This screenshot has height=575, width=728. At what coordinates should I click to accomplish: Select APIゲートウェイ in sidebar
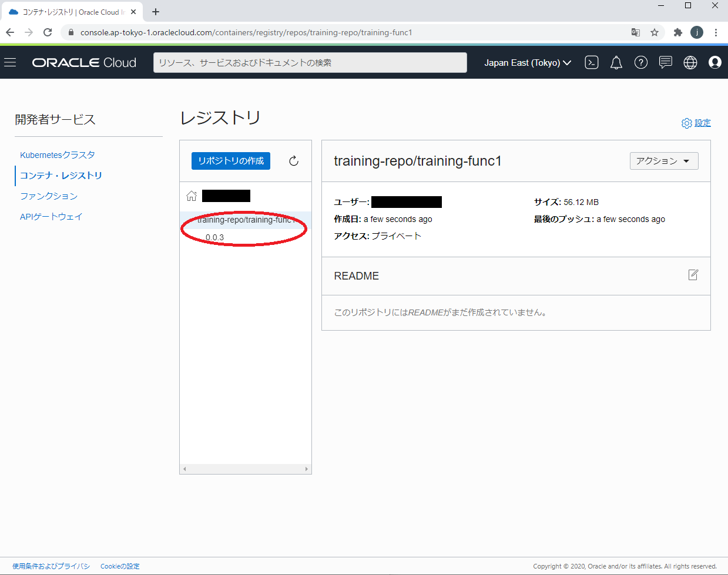[51, 217]
